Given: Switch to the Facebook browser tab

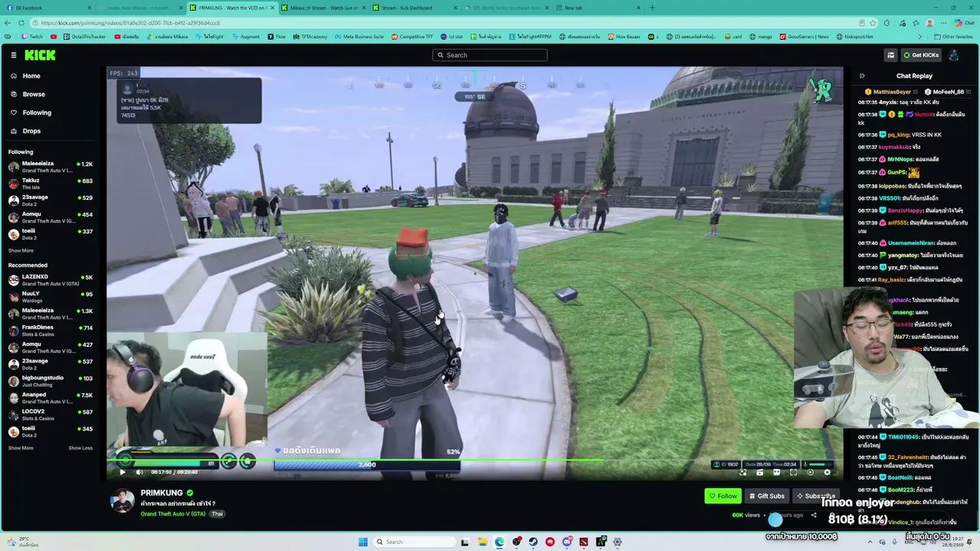Looking at the screenshot, I should (x=47, y=8).
